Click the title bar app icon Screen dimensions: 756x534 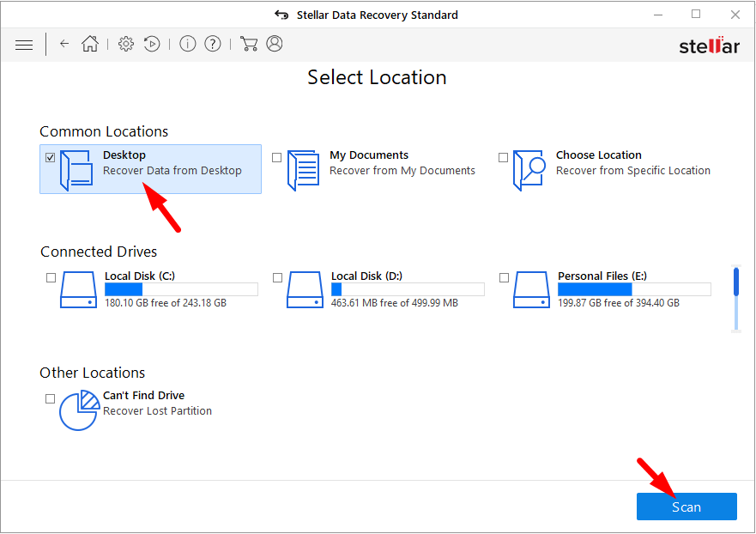pos(281,15)
